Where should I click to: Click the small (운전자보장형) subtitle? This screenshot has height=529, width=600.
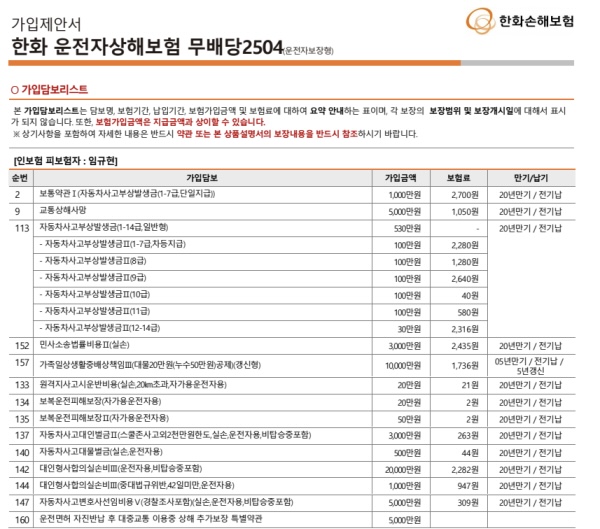coord(308,51)
